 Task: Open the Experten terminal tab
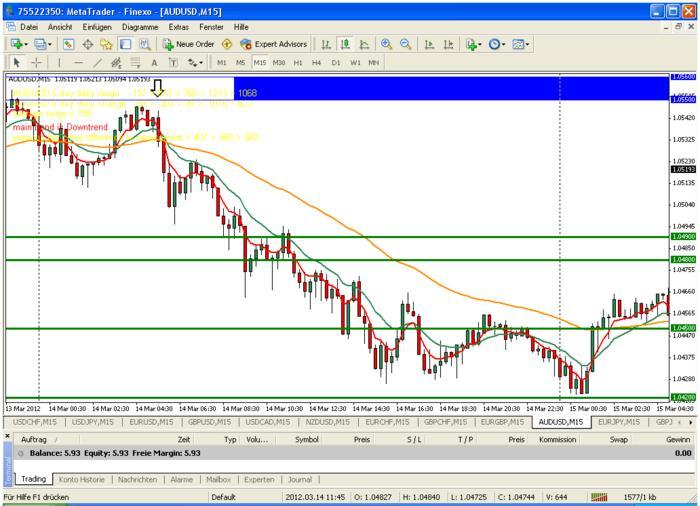(259, 479)
